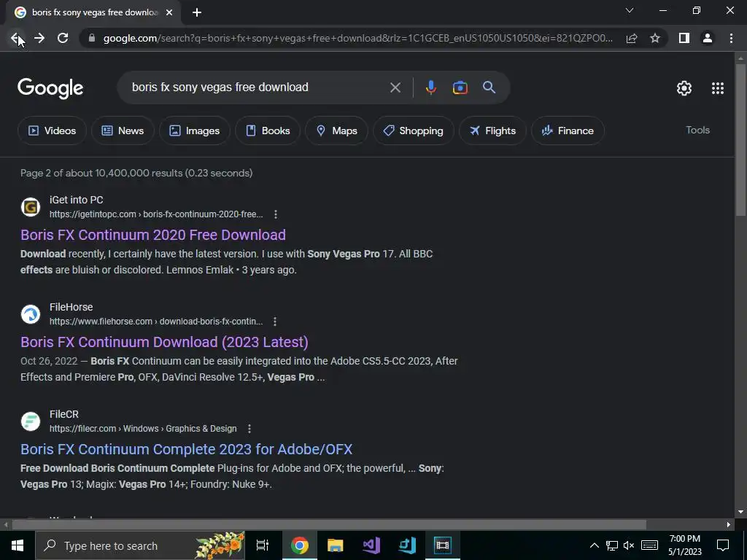
Task: Click the scroll right arrow at bottom
Action: 729,525
